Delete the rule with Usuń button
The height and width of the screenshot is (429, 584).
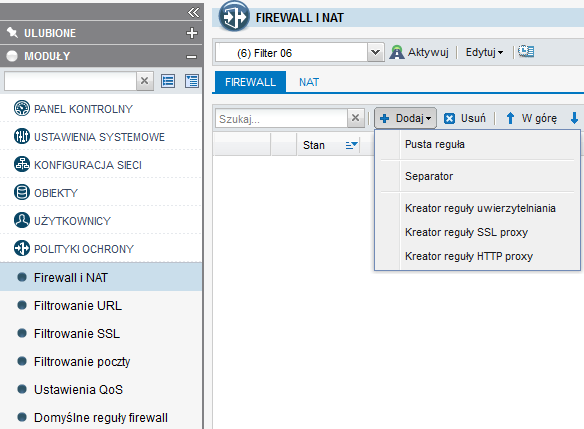click(x=465, y=118)
